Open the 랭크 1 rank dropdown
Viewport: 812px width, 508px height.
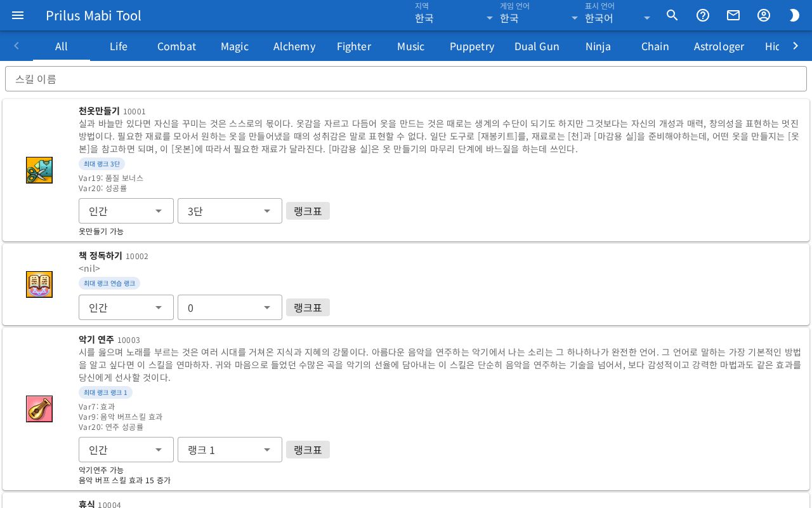[x=230, y=450]
